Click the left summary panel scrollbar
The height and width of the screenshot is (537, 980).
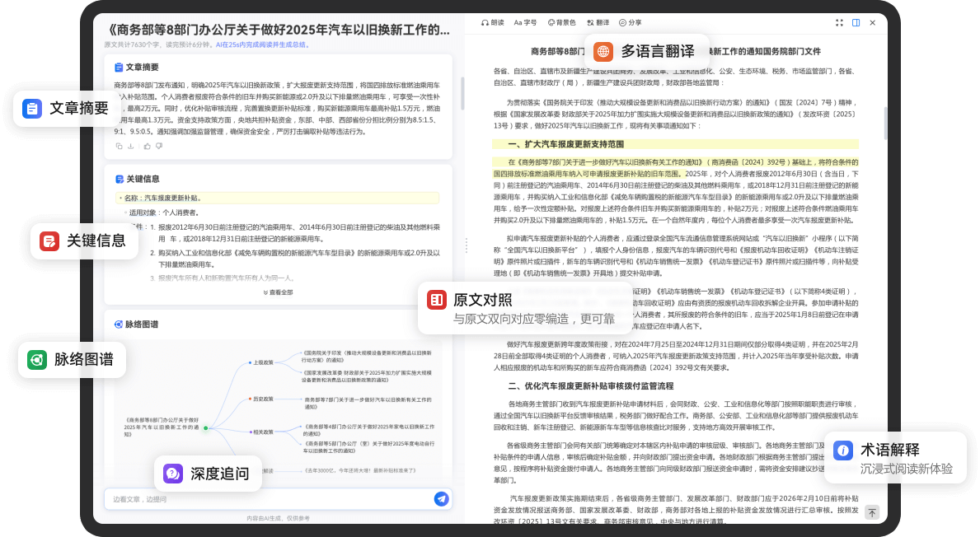[x=462, y=94]
